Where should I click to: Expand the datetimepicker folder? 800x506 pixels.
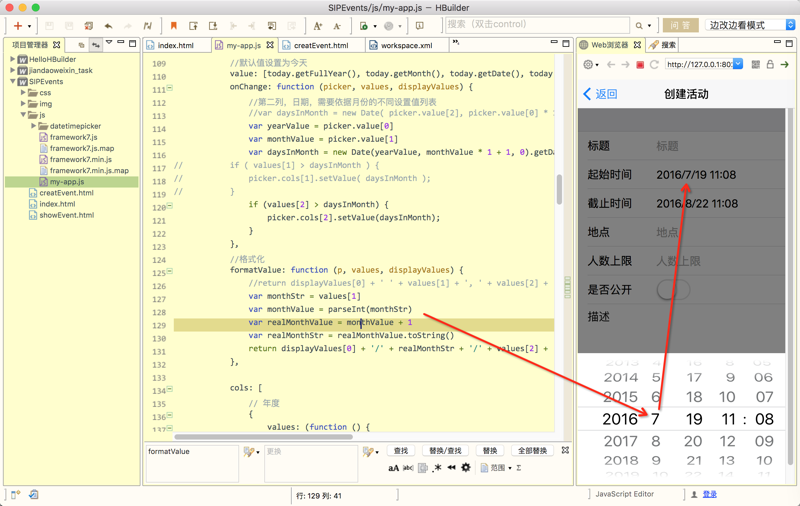33,125
